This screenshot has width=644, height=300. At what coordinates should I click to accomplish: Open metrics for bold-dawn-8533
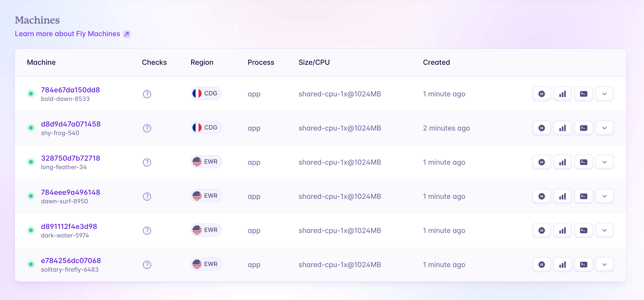[x=562, y=94]
